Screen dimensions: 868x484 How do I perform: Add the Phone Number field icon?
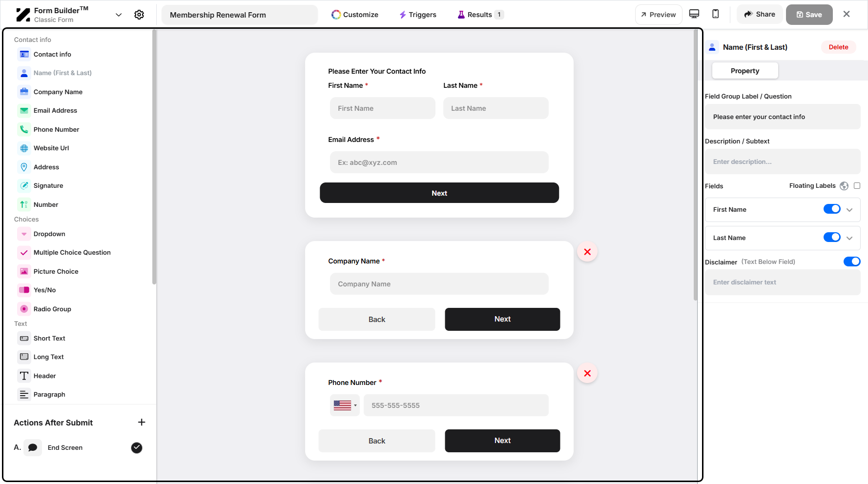(x=24, y=129)
